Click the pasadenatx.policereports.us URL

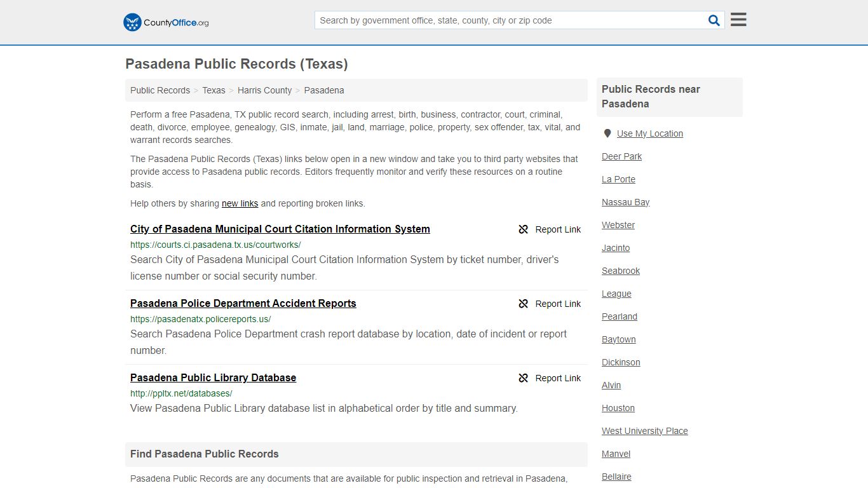point(200,319)
